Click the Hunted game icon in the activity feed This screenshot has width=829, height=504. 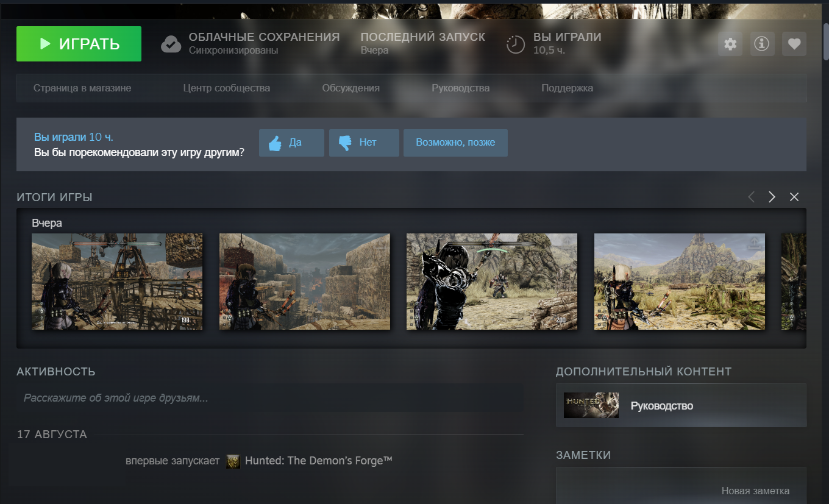coord(233,461)
